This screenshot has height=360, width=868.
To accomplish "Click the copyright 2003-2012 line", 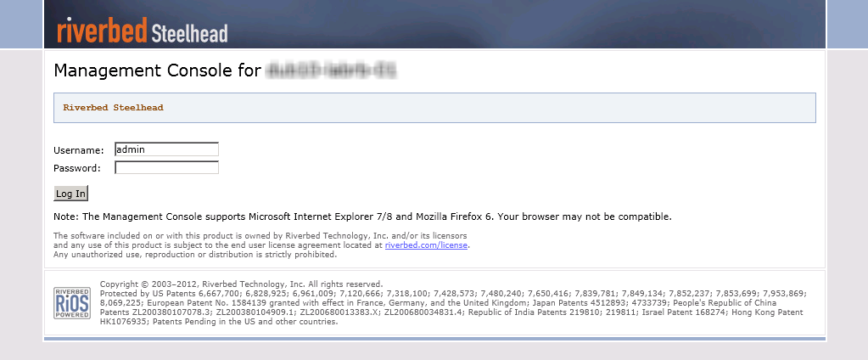I will [241, 284].
